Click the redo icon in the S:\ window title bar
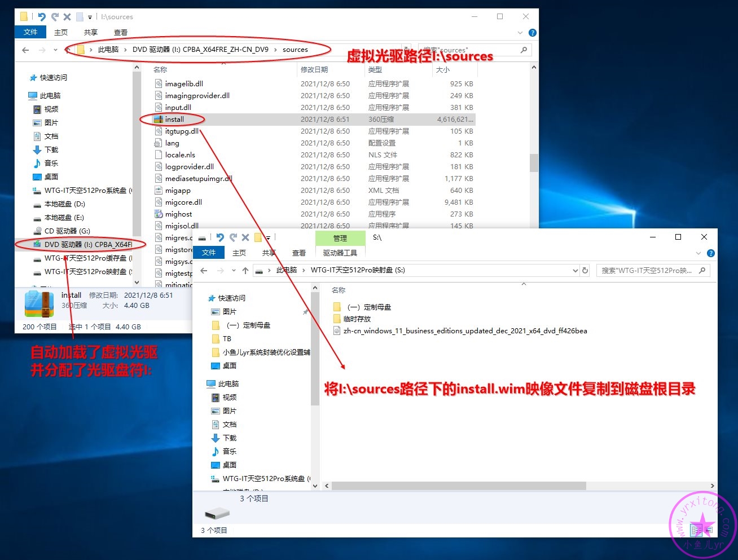The width and height of the screenshot is (738, 560). coord(232,237)
